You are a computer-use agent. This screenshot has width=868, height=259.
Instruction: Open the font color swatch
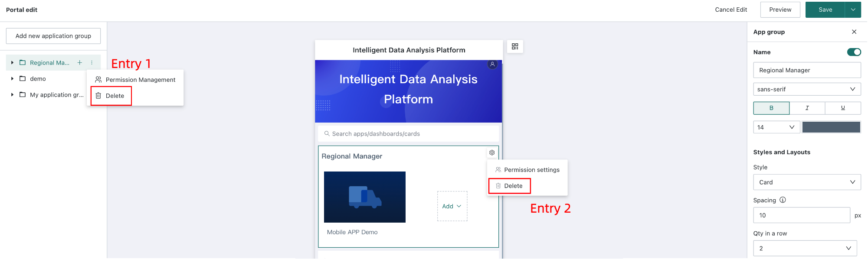click(x=831, y=127)
